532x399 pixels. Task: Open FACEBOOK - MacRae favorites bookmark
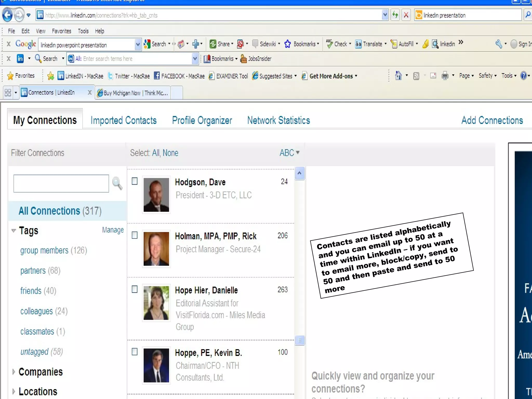coord(179,76)
